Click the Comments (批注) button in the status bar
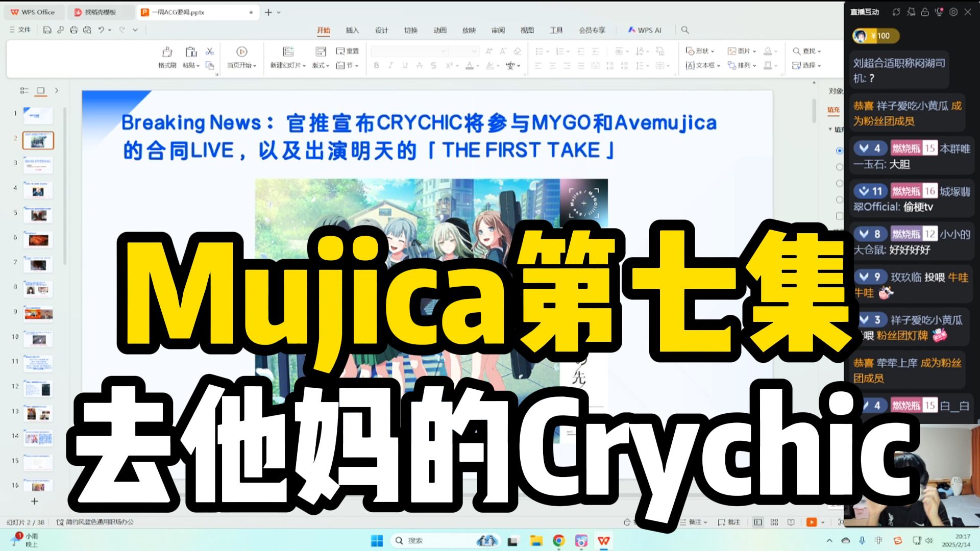 tap(729, 522)
